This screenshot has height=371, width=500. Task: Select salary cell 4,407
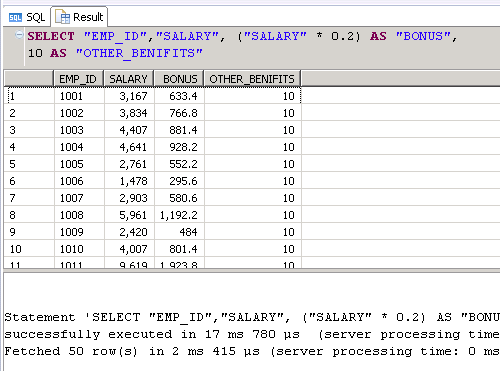click(x=129, y=130)
